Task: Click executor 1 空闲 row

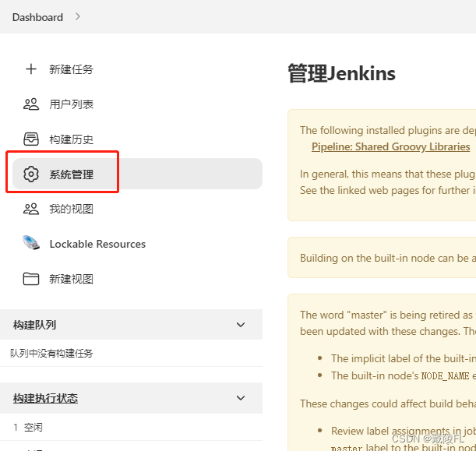Action: 131,428
